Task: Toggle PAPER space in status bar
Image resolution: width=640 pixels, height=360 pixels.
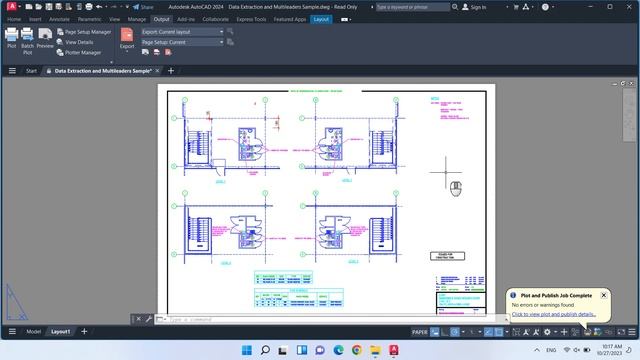Action: point(420,332)
